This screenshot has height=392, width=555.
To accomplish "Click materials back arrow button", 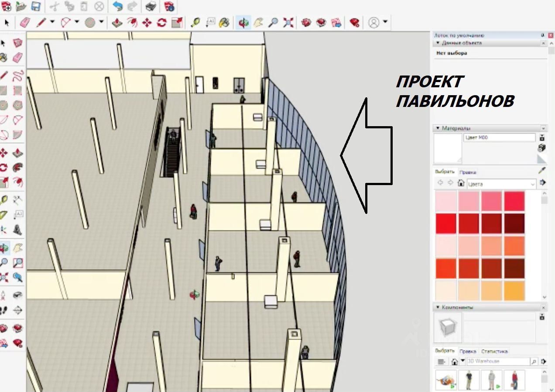I will tap(440, 183).
